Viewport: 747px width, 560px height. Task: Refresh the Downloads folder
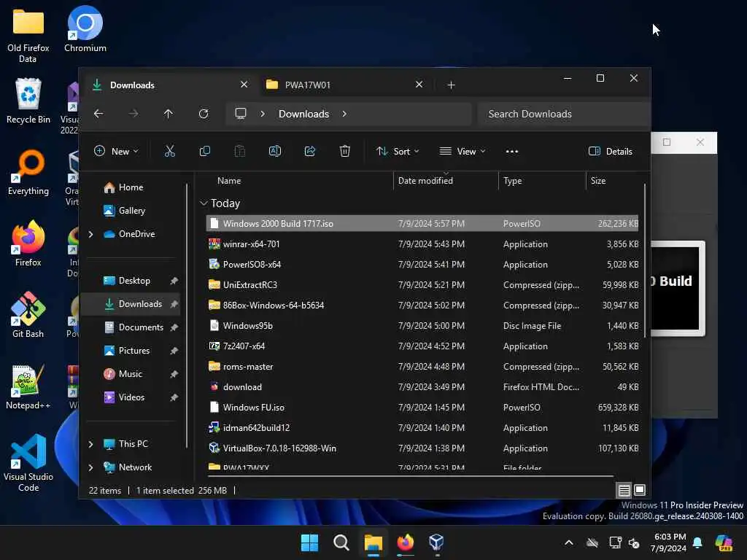tap(204, 114)
